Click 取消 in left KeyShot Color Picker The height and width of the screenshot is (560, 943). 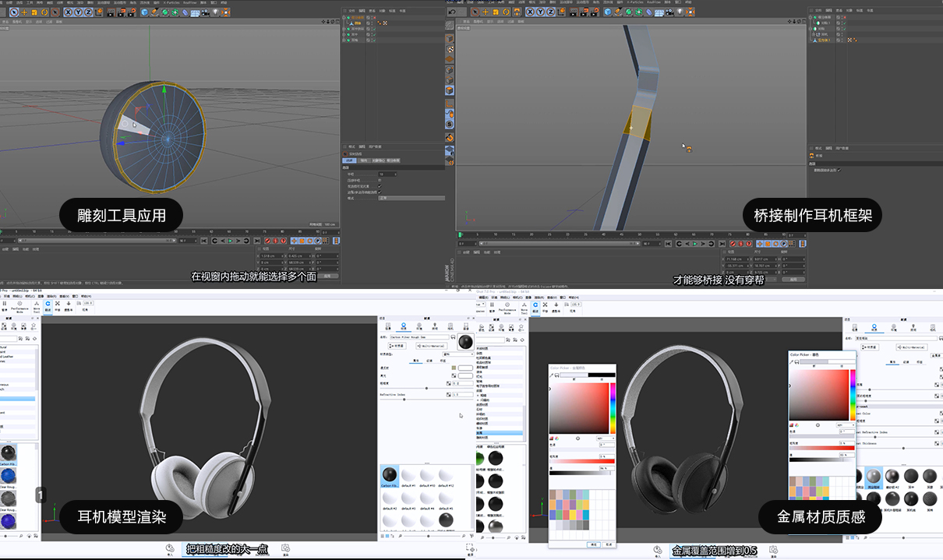pyautogui.click(x=609, y=544)
